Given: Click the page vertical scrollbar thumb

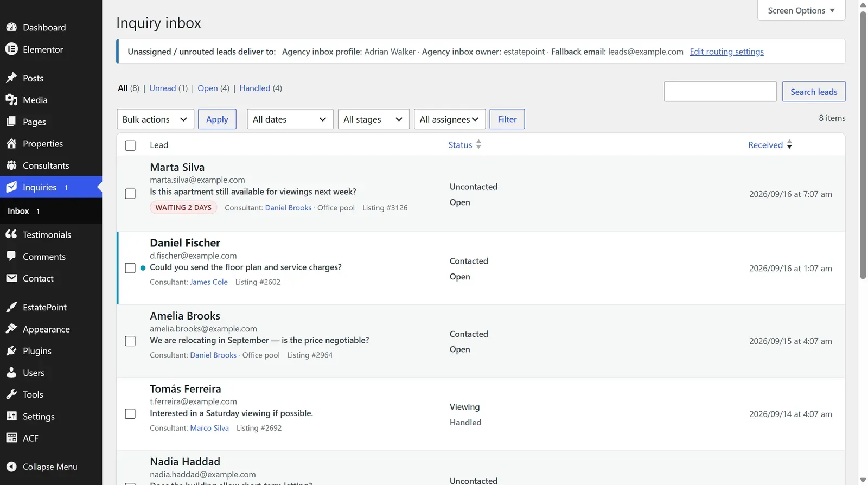Looking at the screenshot, I should click(863, 145).
